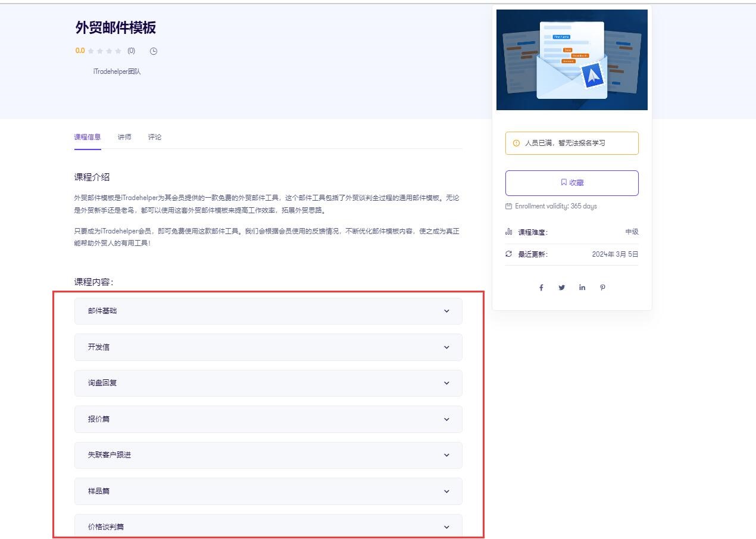
Task: Click the iTradehelper团队 author link
Action: [117, 71]
